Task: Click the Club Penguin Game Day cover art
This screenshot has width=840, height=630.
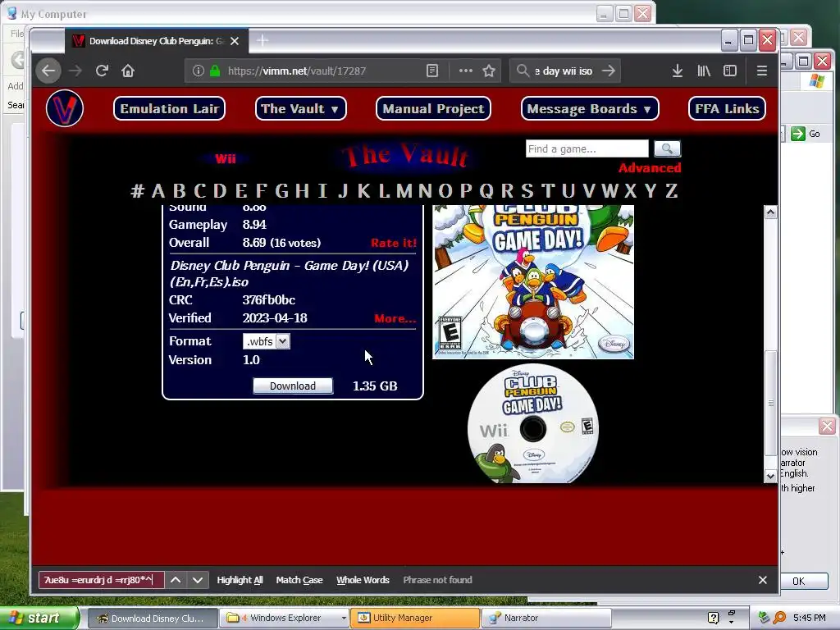Action: (x=533, y=282)
